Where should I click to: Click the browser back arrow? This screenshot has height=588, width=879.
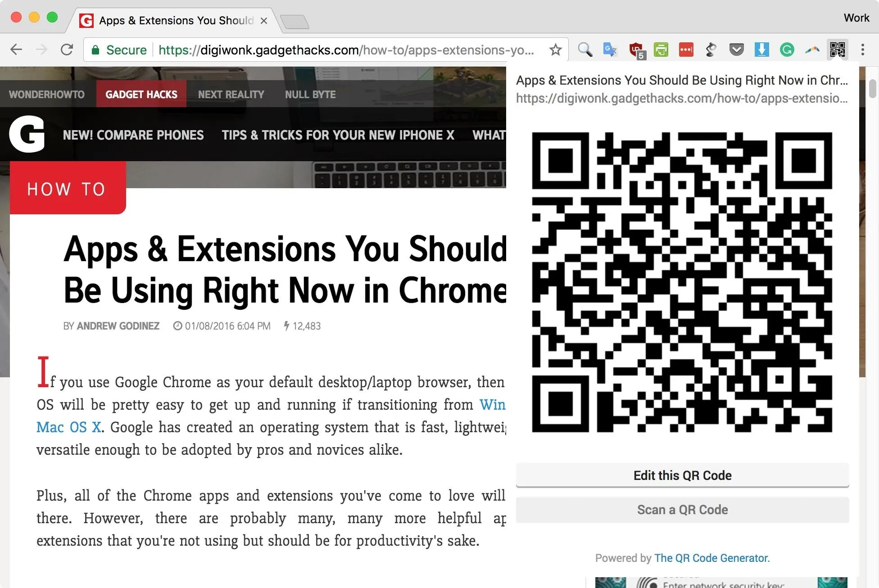(x=16, y=50)
